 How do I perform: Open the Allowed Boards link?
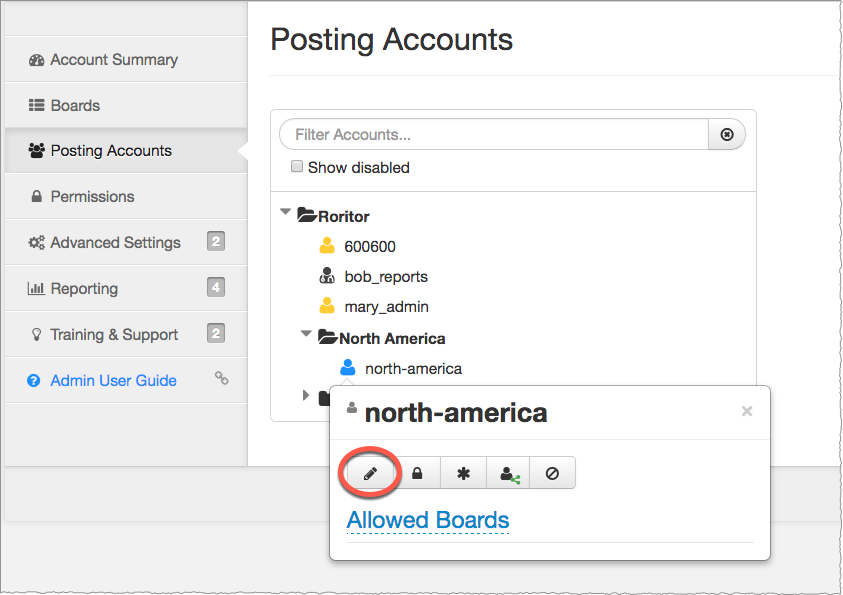coord(427,520)
